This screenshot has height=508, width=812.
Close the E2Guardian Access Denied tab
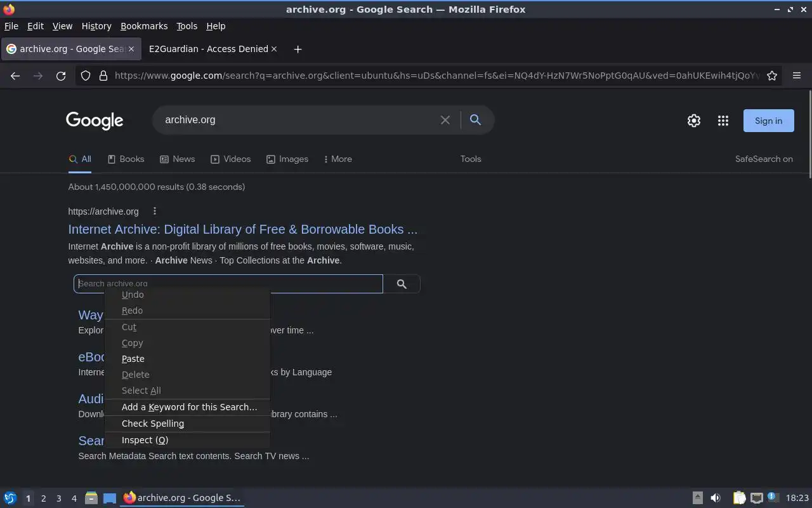274,49
